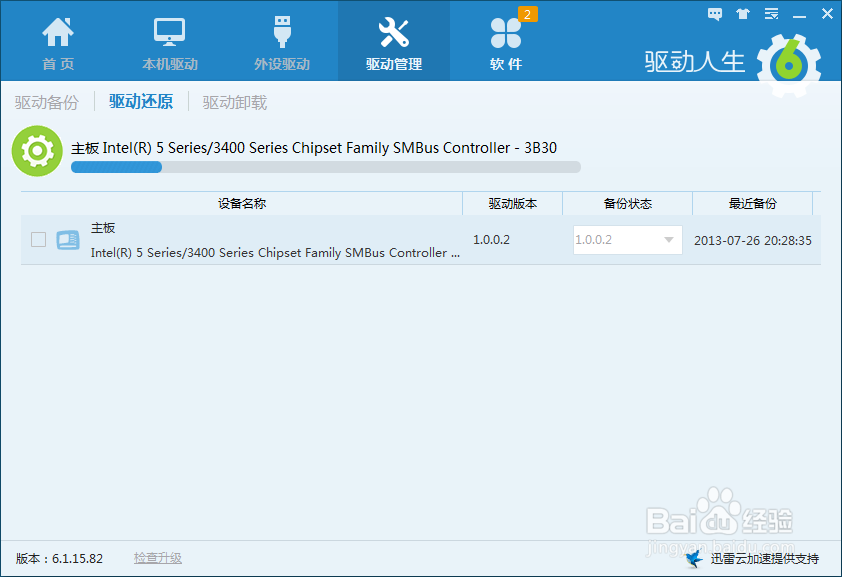Screen dimensions: 842x577
Task: Click the 设备名称 column header
Action: tap(242, 203)
